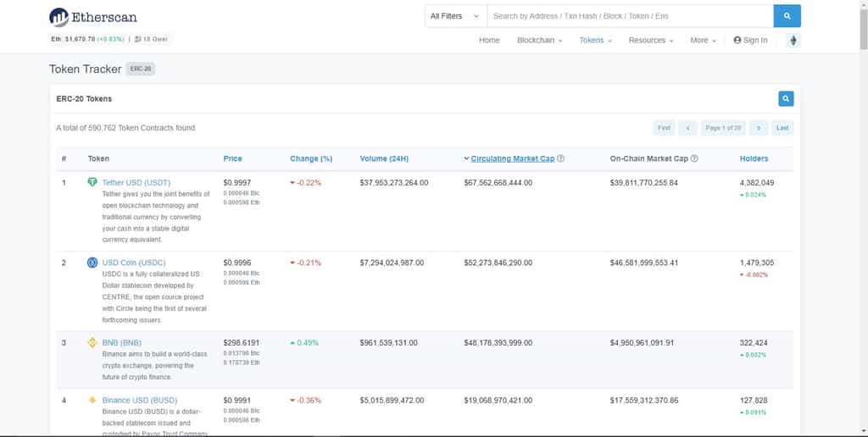Click the USD Coin token logo
The width and height of the screenshot is (868, 437).
click(92, 263)
